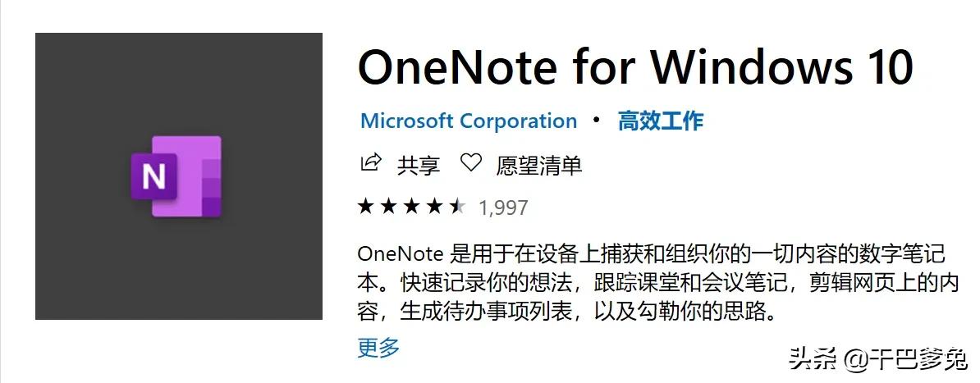Click the dot separator beside Microsoft Corporation

tap(598, 121)
